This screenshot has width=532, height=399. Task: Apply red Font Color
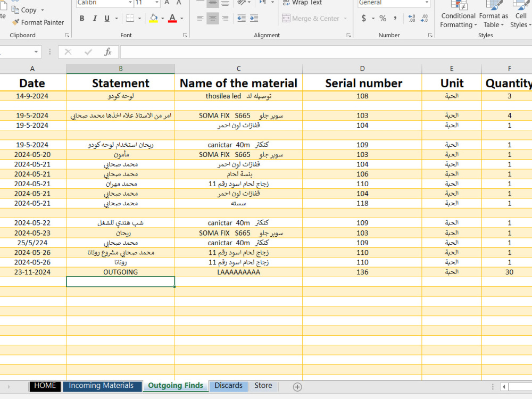point(172,18)
